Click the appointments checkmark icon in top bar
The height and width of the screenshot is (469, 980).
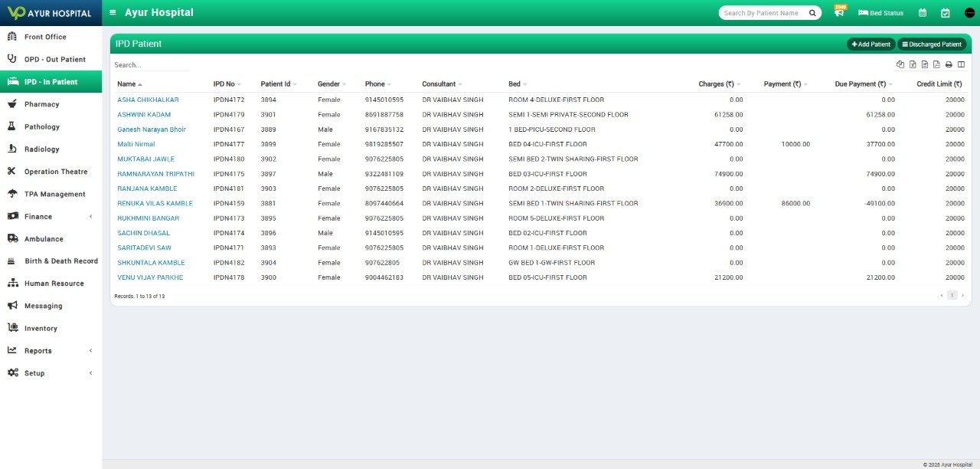[x=945, y=12]
